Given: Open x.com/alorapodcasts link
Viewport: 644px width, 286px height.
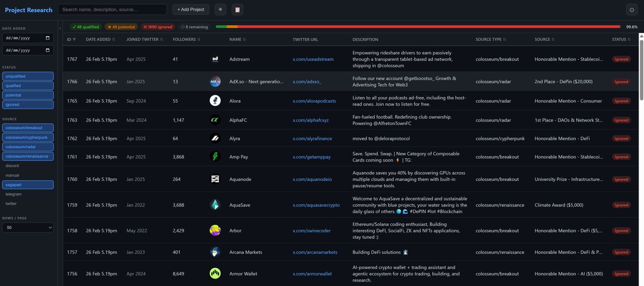Looking at the screenshot, I should tap(314, 100).
